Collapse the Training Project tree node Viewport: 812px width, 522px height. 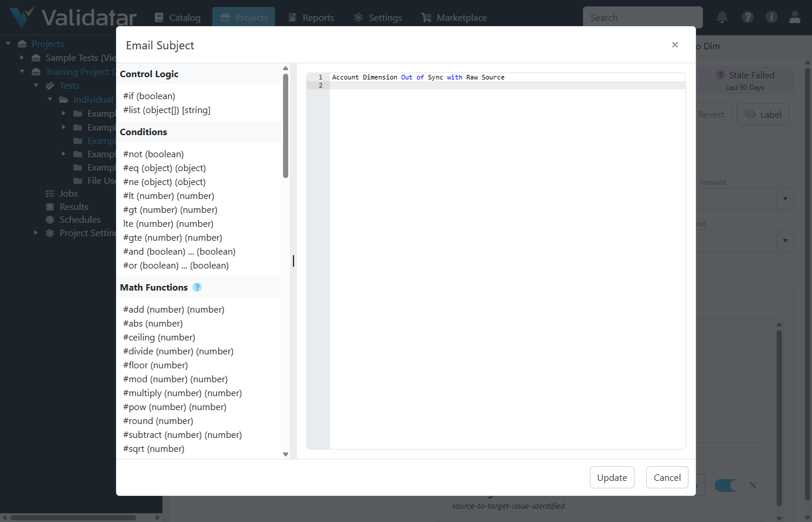click(x=21, y=71)
